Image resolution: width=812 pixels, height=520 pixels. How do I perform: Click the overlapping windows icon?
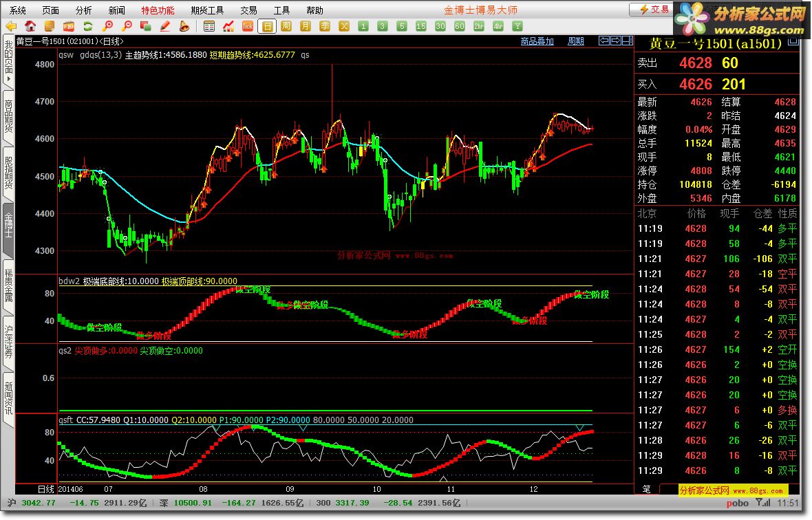[x=145, y=26]
